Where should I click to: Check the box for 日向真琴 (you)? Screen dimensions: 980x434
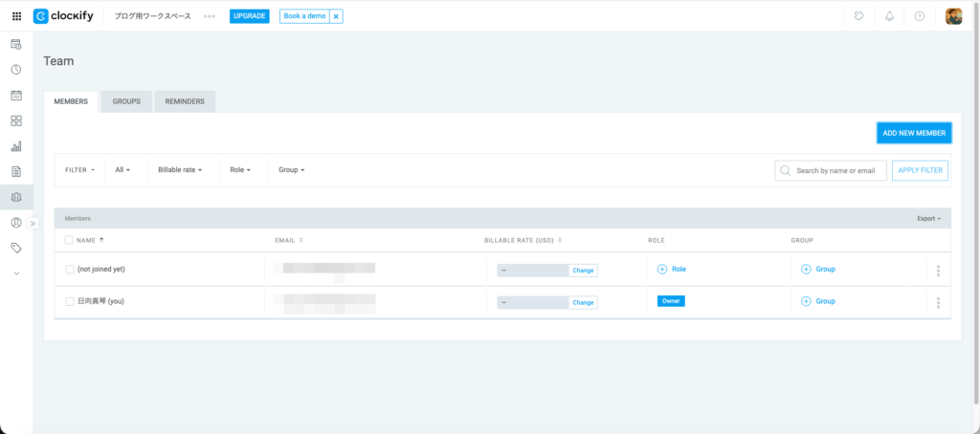tap(70, 301)
